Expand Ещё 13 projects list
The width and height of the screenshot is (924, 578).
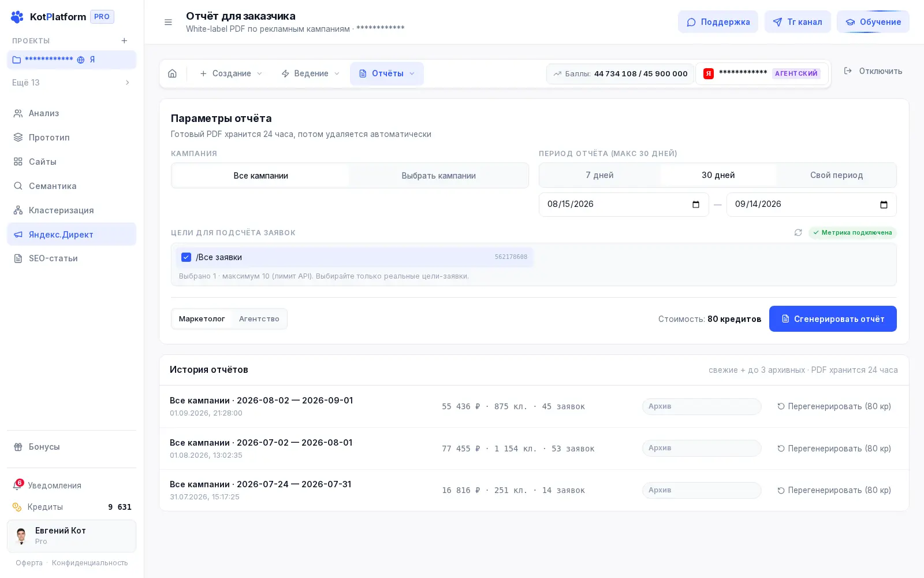tap(72, 83)
